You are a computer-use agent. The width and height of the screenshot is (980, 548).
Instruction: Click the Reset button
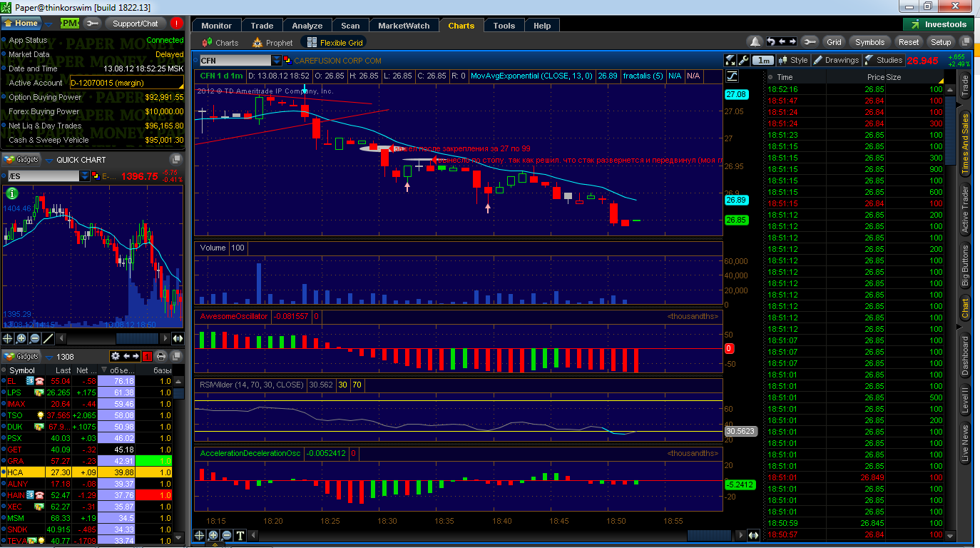pos(909,42)
